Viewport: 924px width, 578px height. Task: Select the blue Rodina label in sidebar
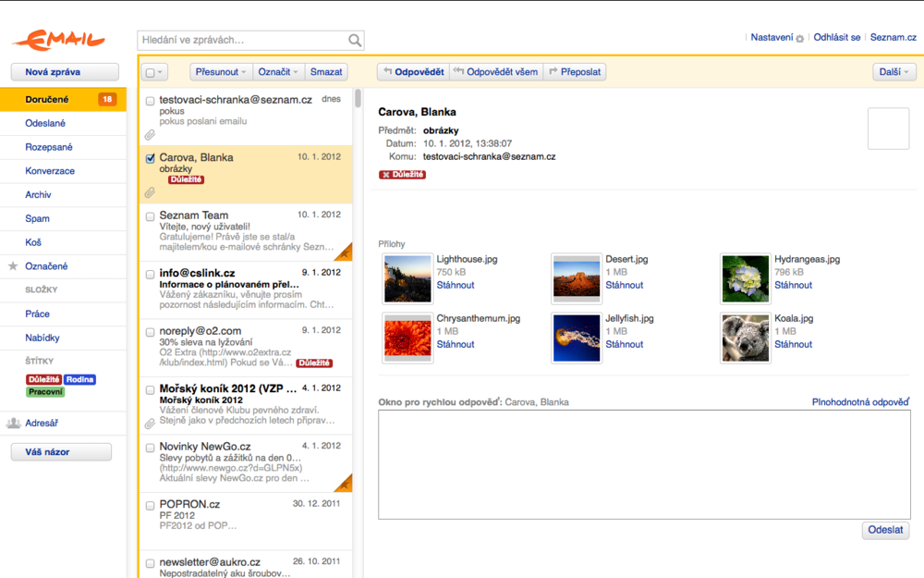pyautogui.click(x=79, y=379)
